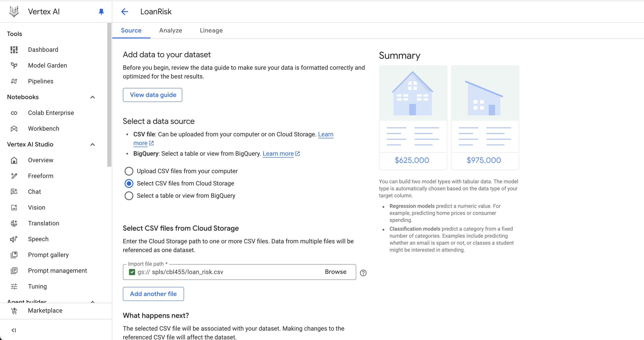Click the help icon beside import path
This screenshot has height=340, width=644.
(x=363, y=273)
